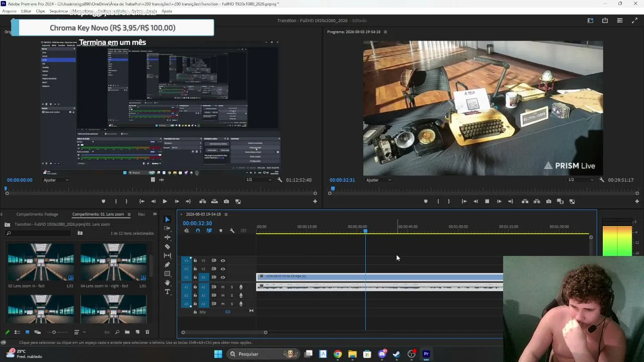The height and width of the screenshot is (362, 644).
Task: Select the Selection tool arrow
Action: [168, 219]
